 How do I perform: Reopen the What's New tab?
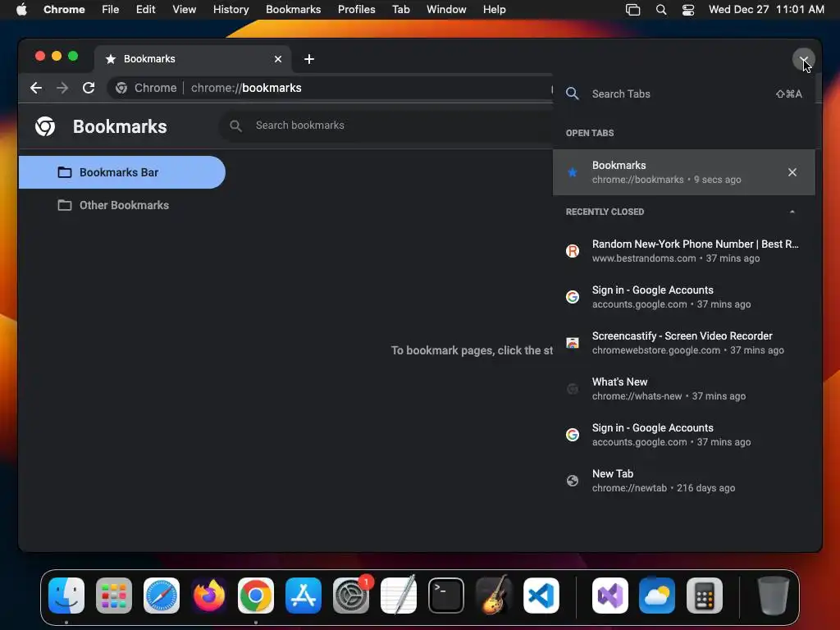coord(683,388)
